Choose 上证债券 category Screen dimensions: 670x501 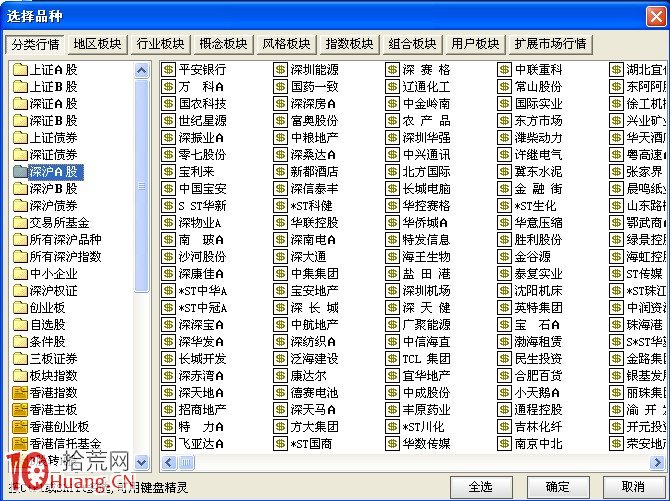click(x=53, y=138)
